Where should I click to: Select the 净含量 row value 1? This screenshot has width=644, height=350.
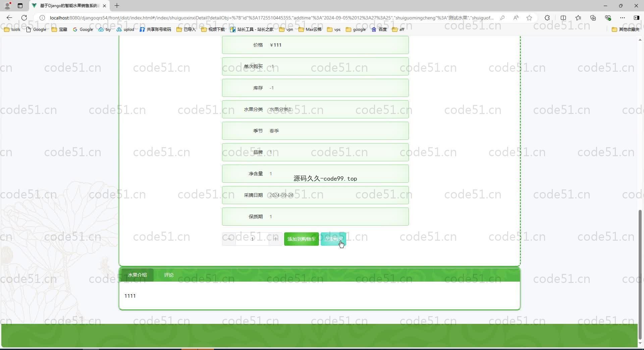[x=271, y=174]
